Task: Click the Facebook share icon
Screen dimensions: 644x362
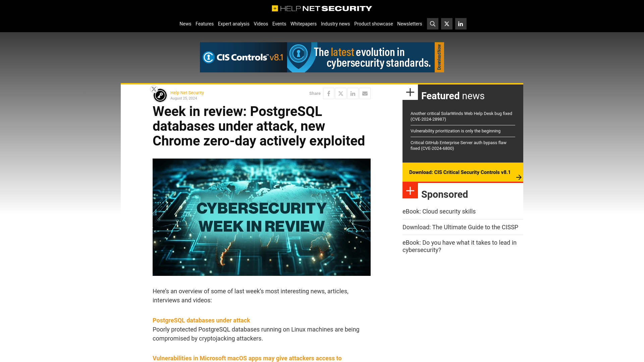Action: (329, 93)
